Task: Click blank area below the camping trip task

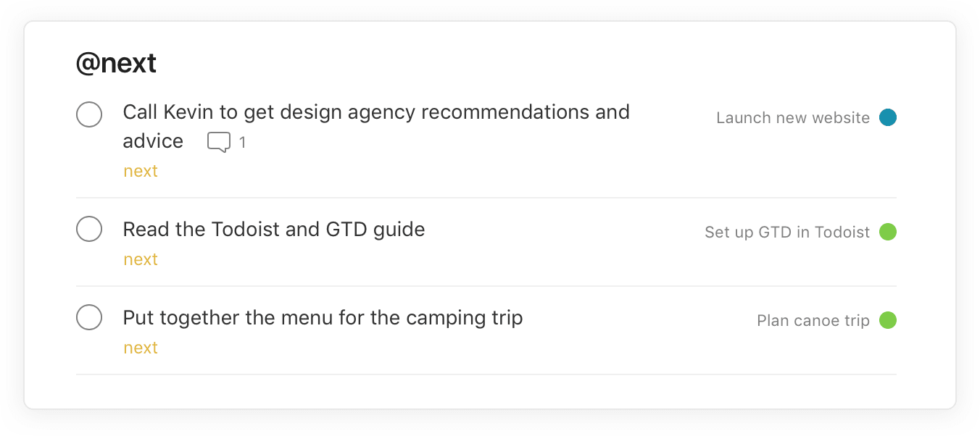Action: (x=486, y=391)
